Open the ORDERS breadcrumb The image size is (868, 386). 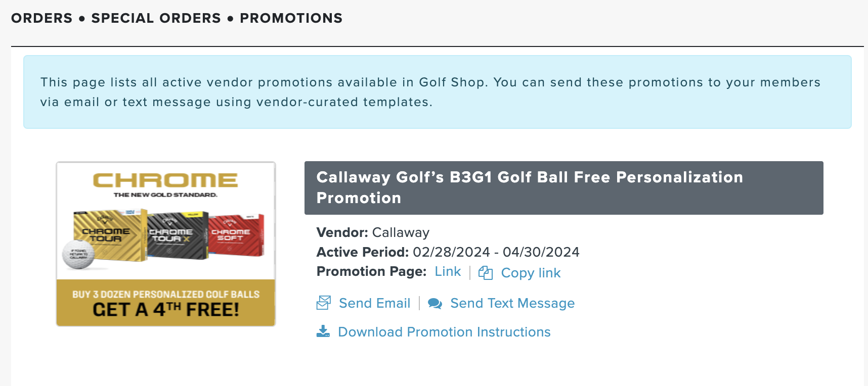pyautogui.click(x=42, y=18)
